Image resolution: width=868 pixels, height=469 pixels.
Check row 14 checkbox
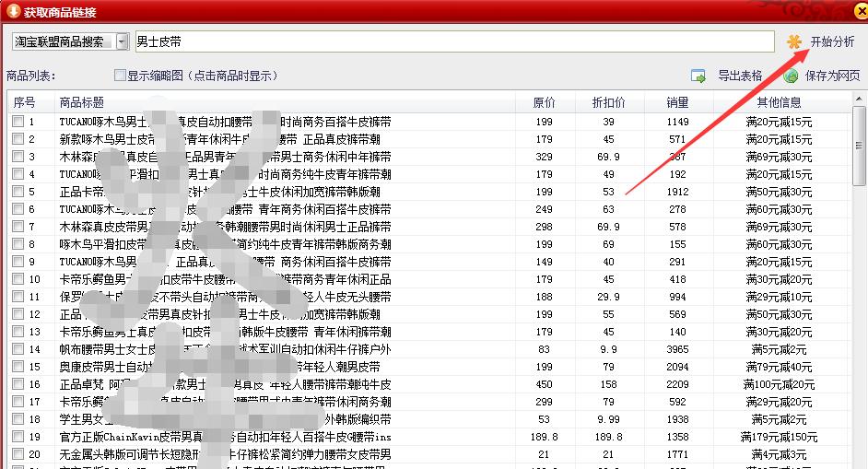point(18,349)
